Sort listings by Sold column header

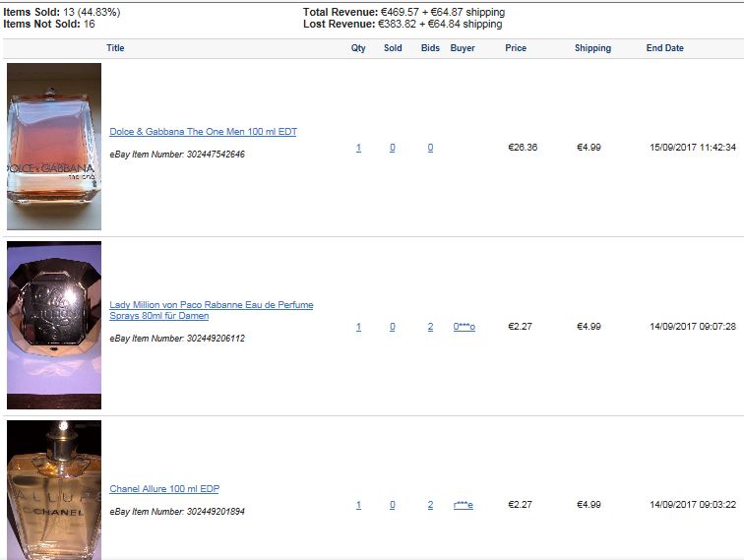pos(393,48)
